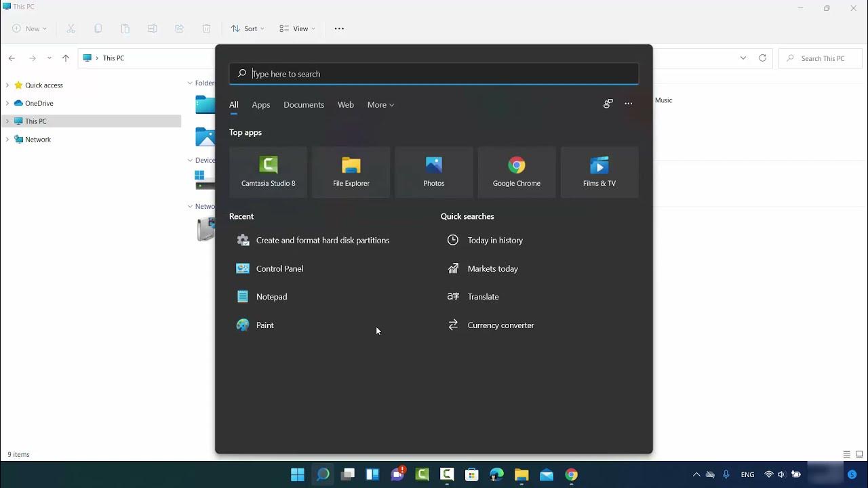
Task: Click the battery tray icon
Action: click(796, 474)
